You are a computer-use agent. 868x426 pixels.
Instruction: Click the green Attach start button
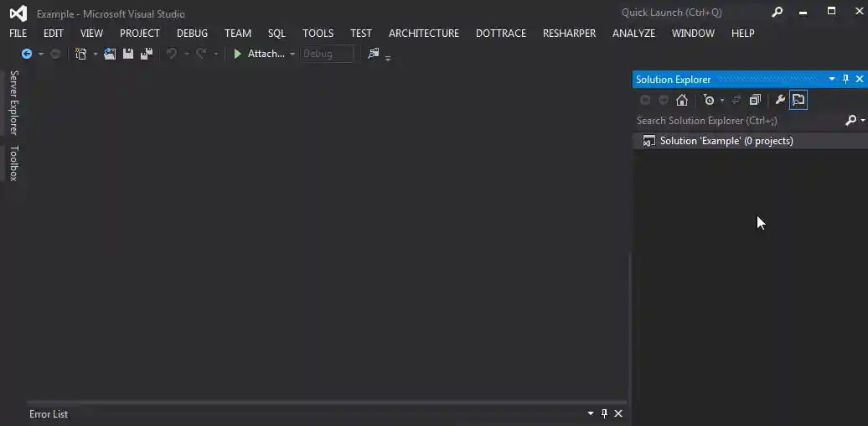coord(259,54)
